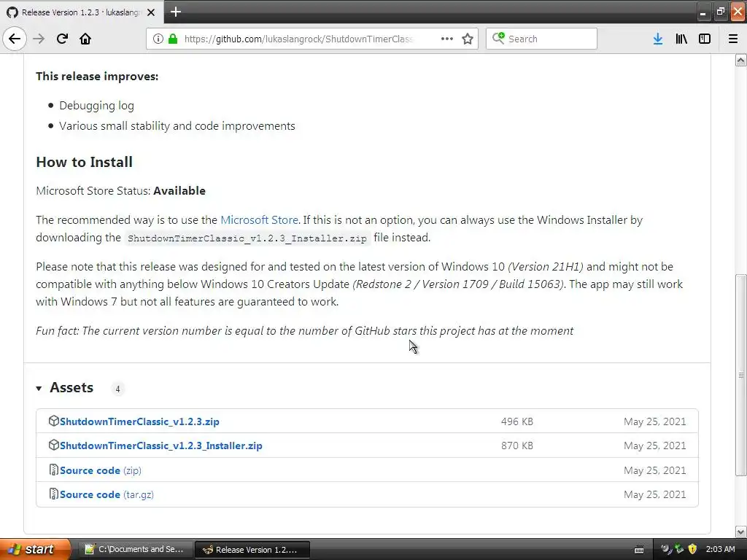Download Source code (zip)
747x560 pixels.
(x=101, y=470)
